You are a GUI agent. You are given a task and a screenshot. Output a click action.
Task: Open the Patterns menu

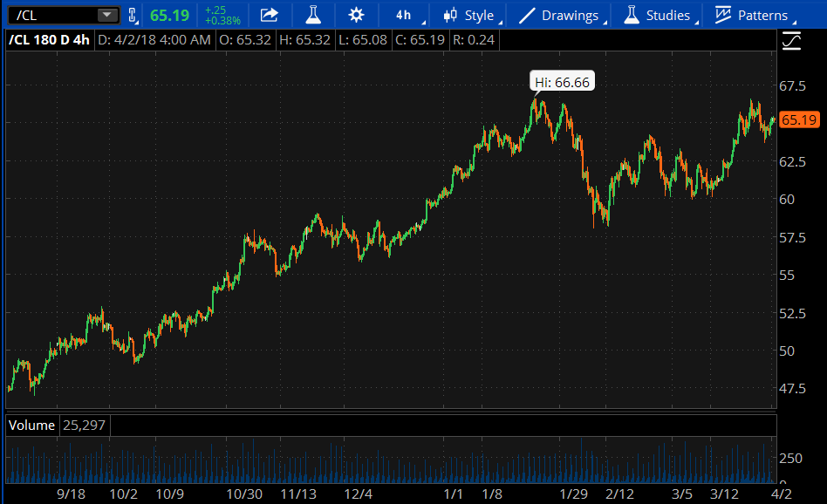coord(755,16)
